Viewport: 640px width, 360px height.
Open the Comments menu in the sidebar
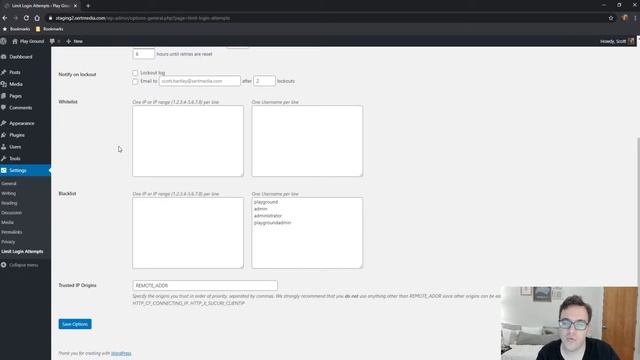click(x=25, y=108)
